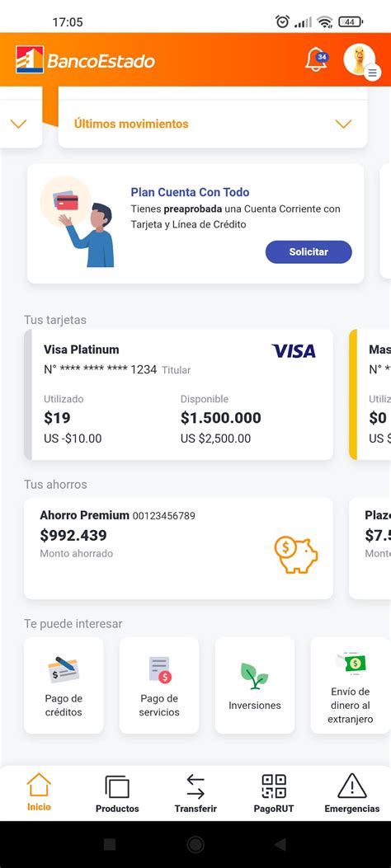Tap the profile avatar menu
391x868 pixels.
[x=360, y=61]
